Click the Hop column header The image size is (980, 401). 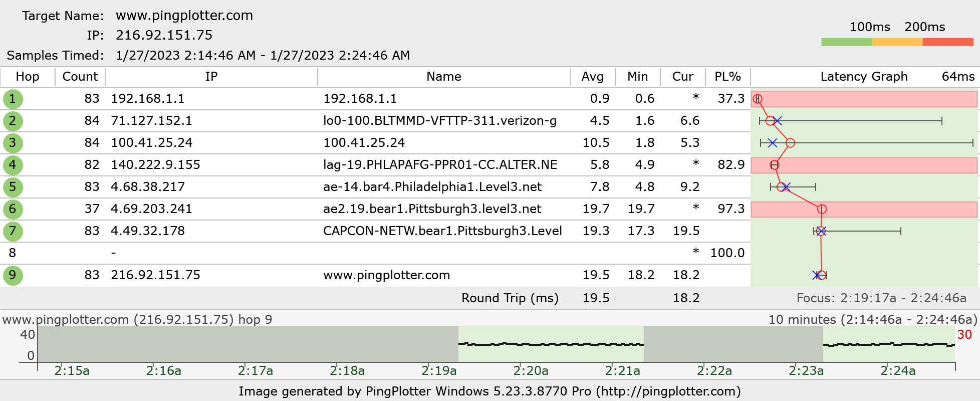(28, 77)
